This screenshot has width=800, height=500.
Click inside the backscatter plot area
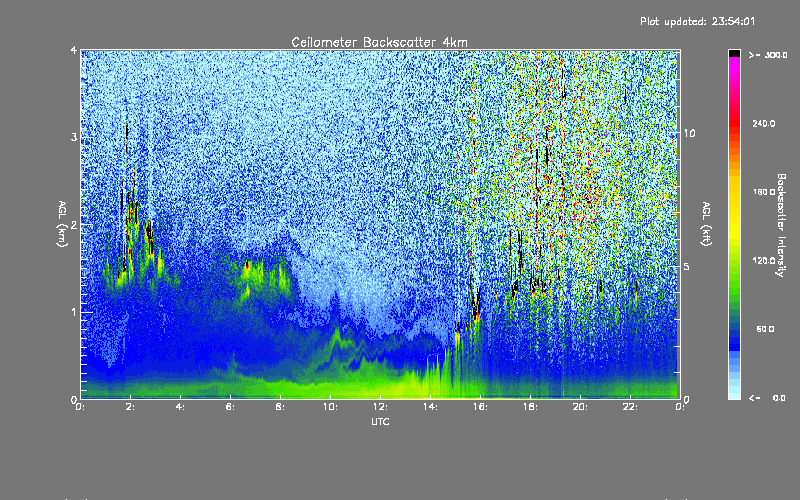click(380, 224)
